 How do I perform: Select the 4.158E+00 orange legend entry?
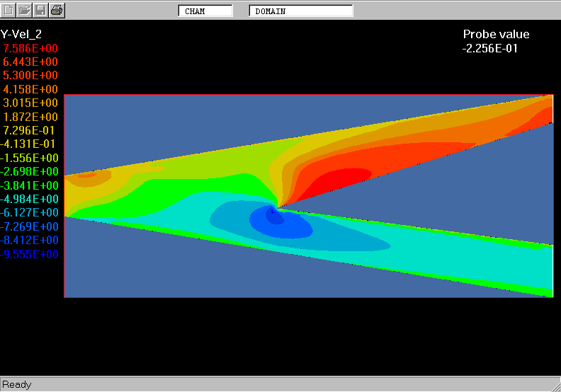coord(30,89)
